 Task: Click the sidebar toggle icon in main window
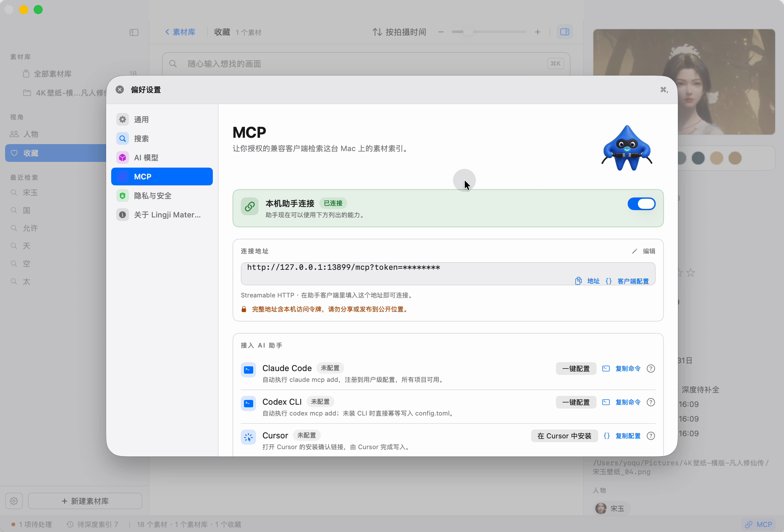pyautogui.click(x=134, y=32)
